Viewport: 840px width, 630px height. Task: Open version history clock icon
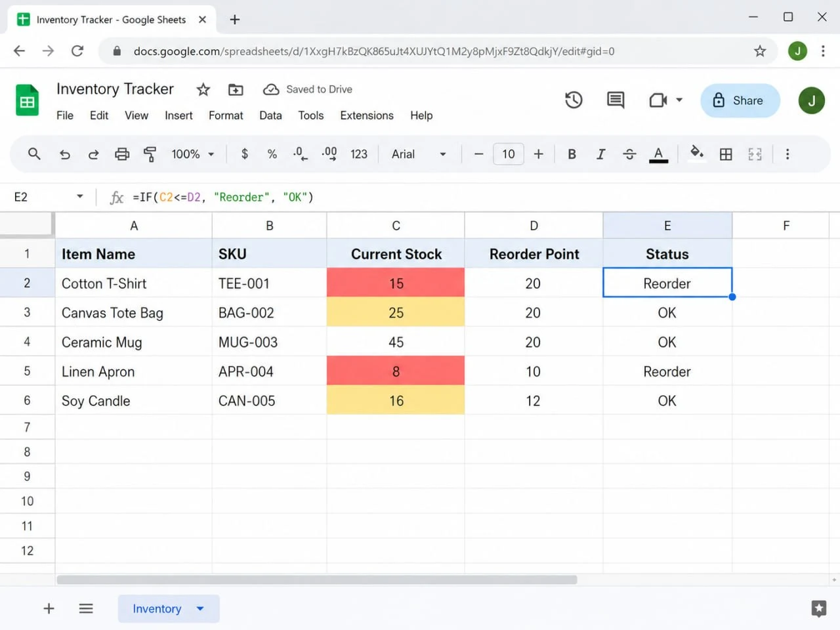[x=574, y=100]
